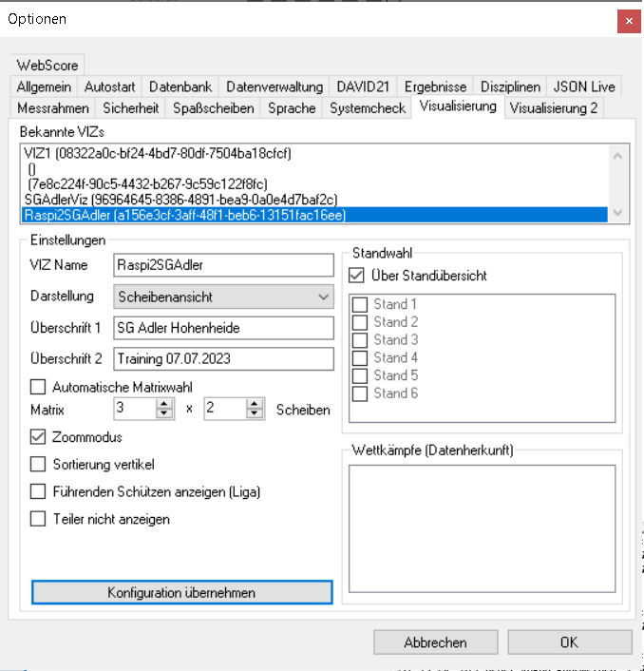Enable Automatische Matrixwahl
644x671 pixels.
[38, 387]
